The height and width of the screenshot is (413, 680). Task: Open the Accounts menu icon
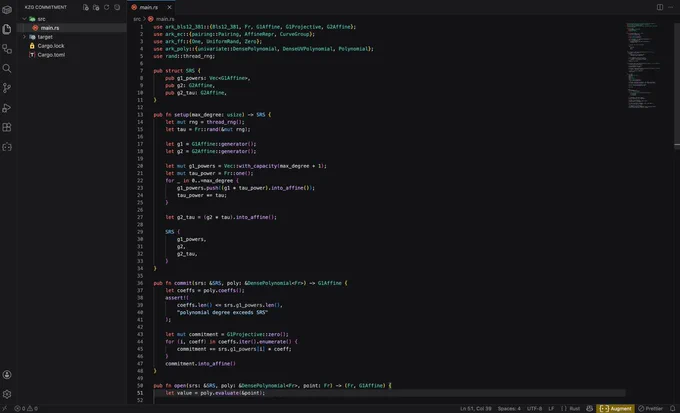(x=7, y=375)
